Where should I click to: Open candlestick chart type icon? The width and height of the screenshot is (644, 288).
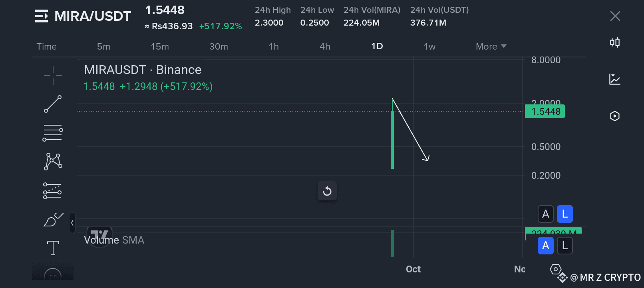pos(615,42)
